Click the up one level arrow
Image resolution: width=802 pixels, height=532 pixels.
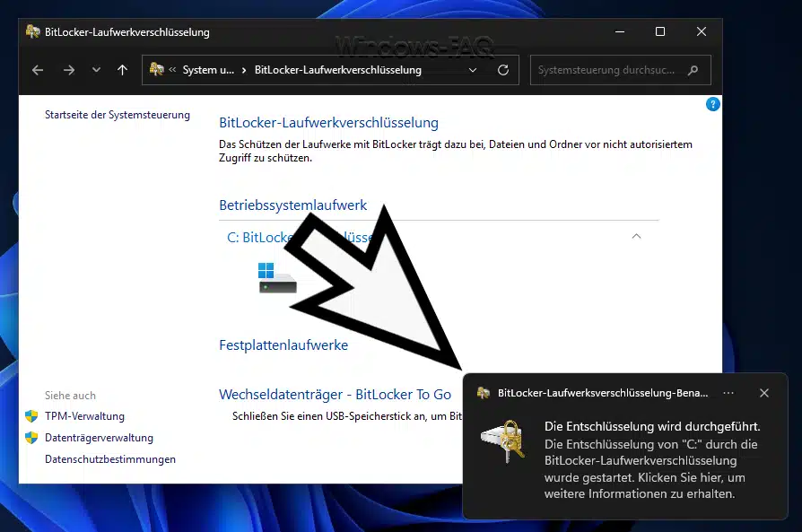[122, 70]
